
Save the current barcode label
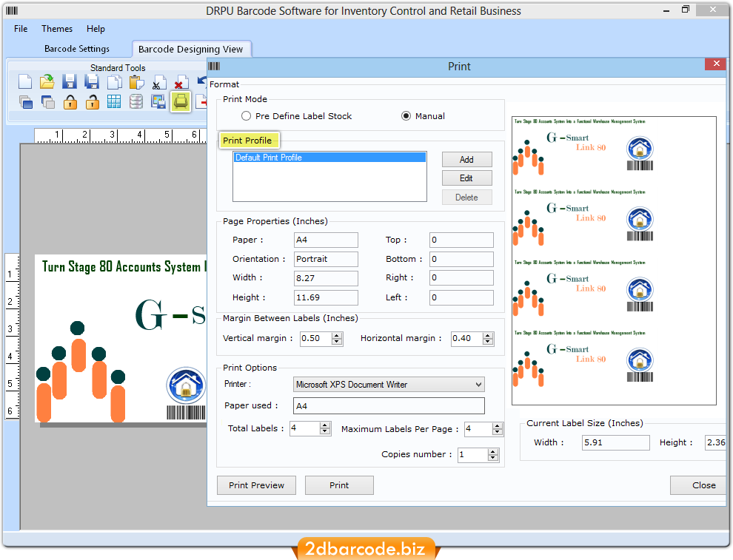70,81
